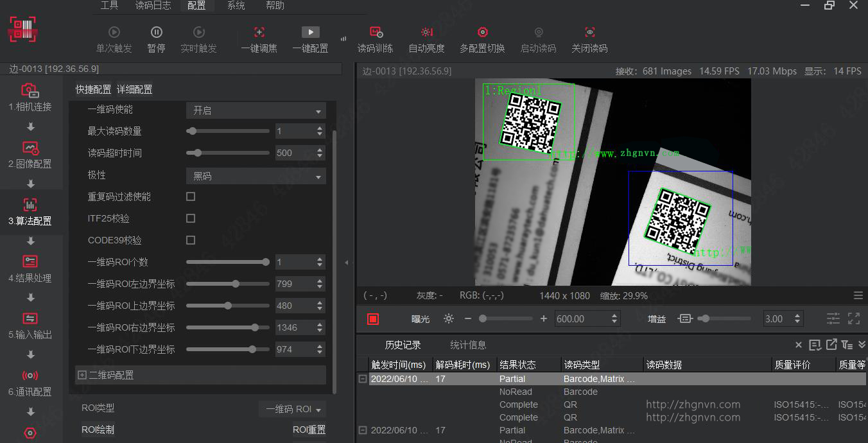The height and width of the screenshot is (443, 868).
Task: Click the exposure sun icon
Action: click(448, 318)
